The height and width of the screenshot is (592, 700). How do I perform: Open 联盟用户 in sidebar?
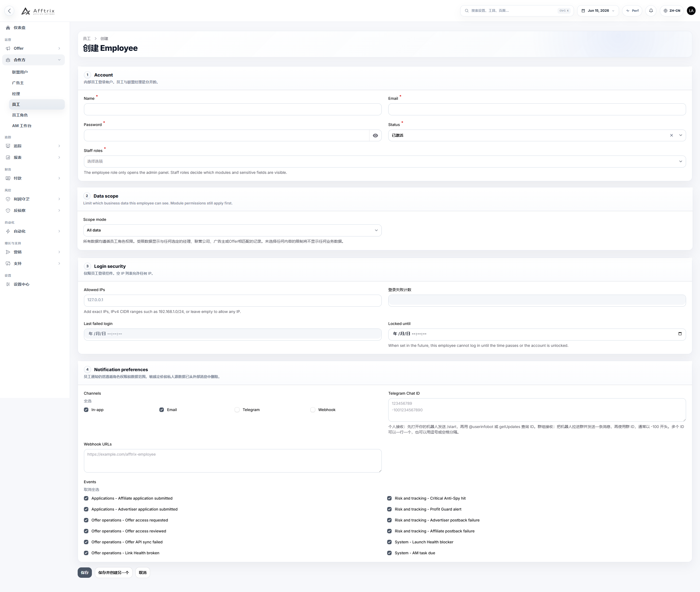click(x=20, y=72)
